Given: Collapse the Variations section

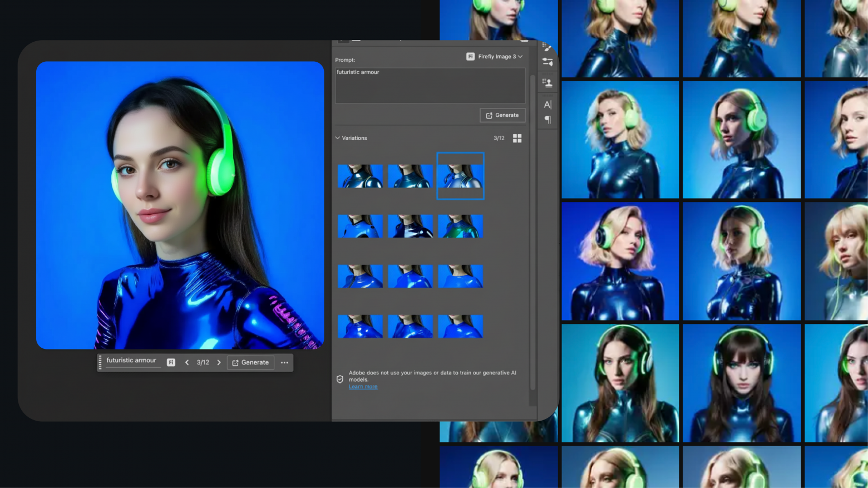Looking at the screenshot, I should pyautogui.click(x=338, y=138).
